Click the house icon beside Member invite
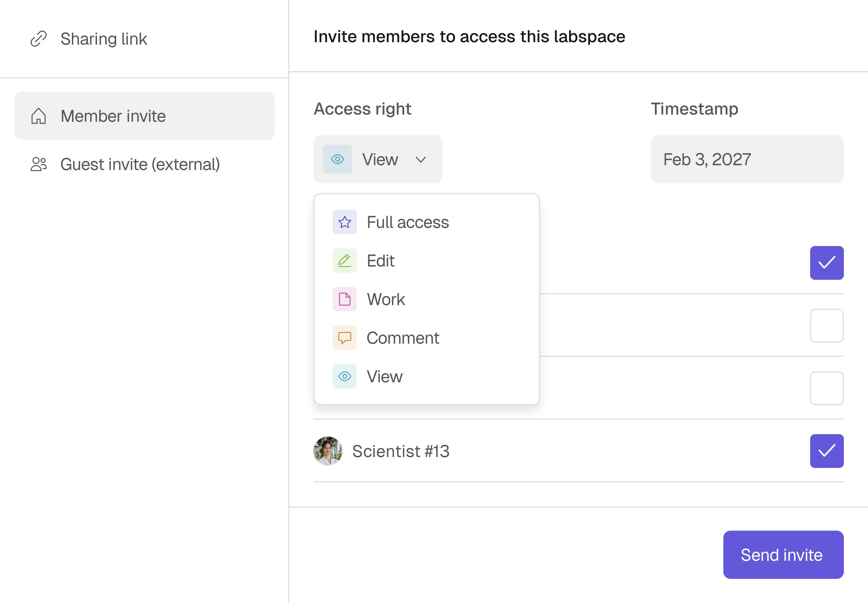The width and height of the screenshot is (868, 603). coord(39,116)
